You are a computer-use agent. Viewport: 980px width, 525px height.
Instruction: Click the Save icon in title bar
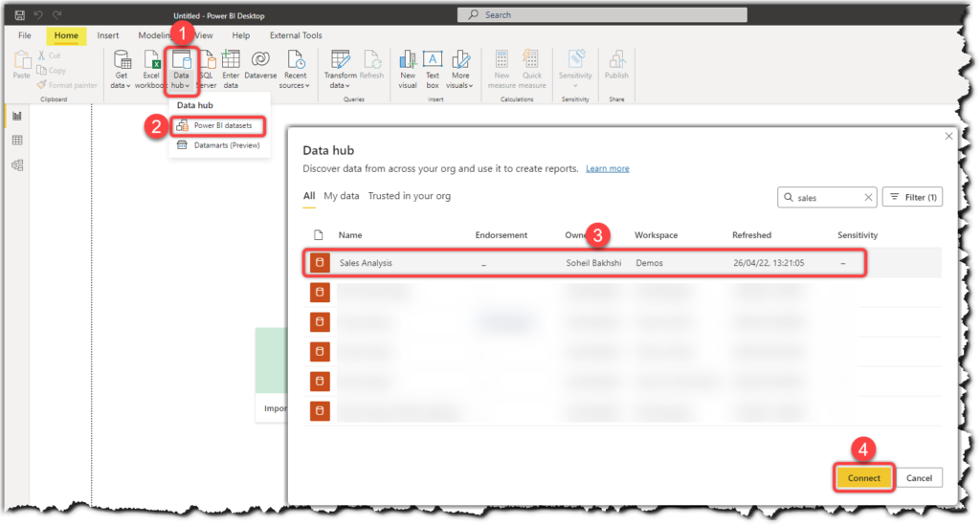coord(19,15)
